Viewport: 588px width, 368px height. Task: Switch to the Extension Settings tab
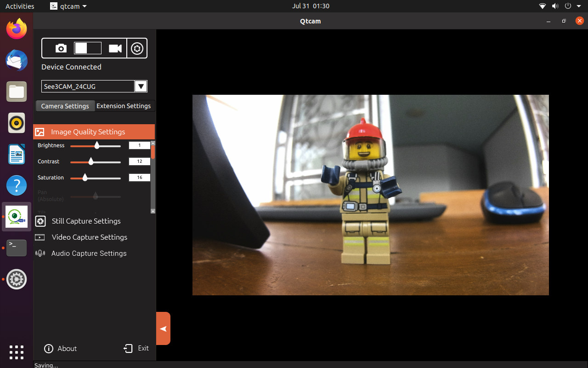[x=124, y=106]
